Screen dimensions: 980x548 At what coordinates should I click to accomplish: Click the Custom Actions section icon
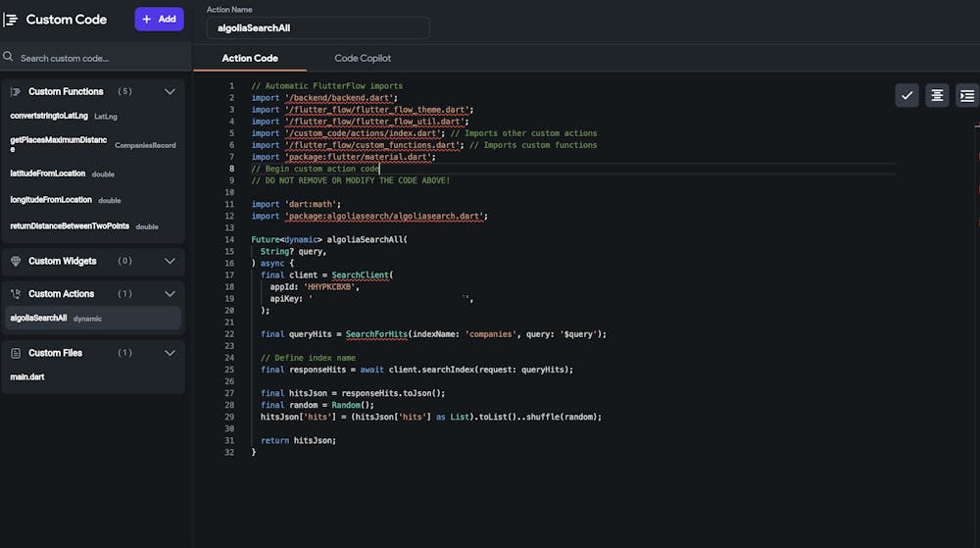(16, 294)
